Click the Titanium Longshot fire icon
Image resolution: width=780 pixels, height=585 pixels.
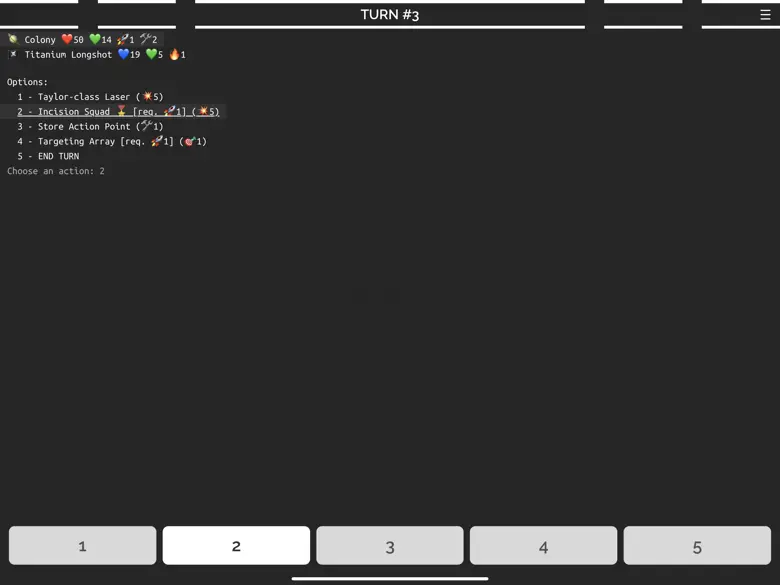[x=175, y=54]
